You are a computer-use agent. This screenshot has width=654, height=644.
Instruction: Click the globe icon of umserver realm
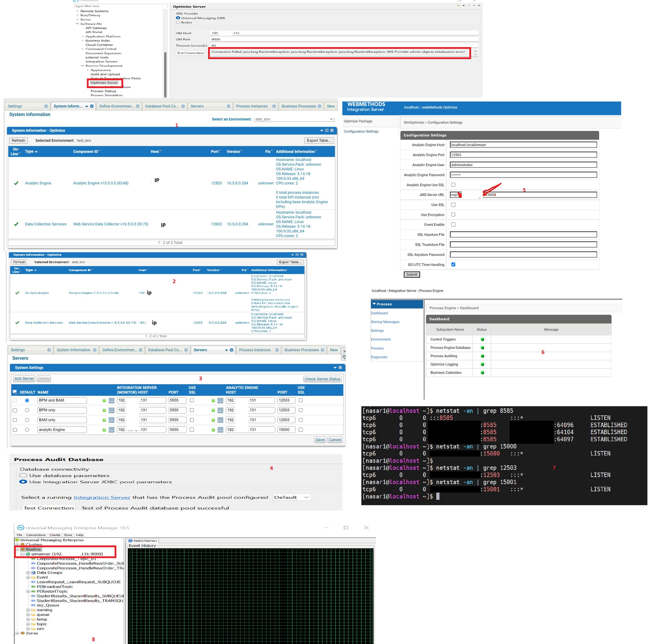[28, 554]
